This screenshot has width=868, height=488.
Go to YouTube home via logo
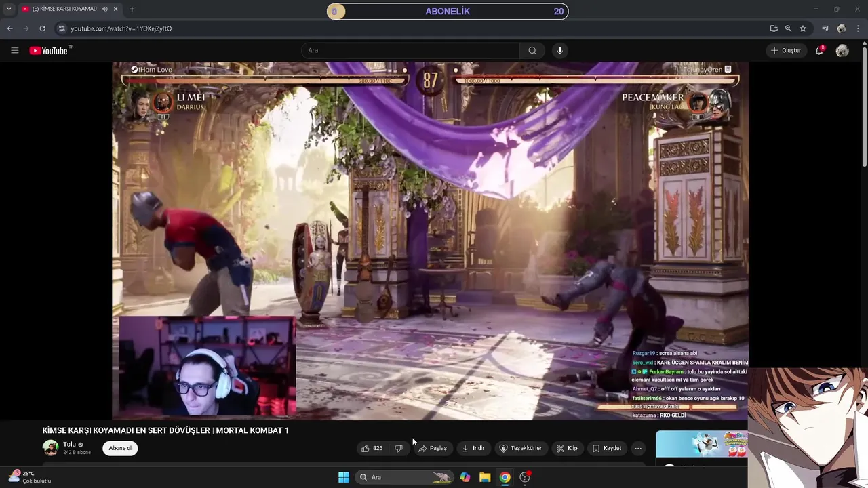50,50
